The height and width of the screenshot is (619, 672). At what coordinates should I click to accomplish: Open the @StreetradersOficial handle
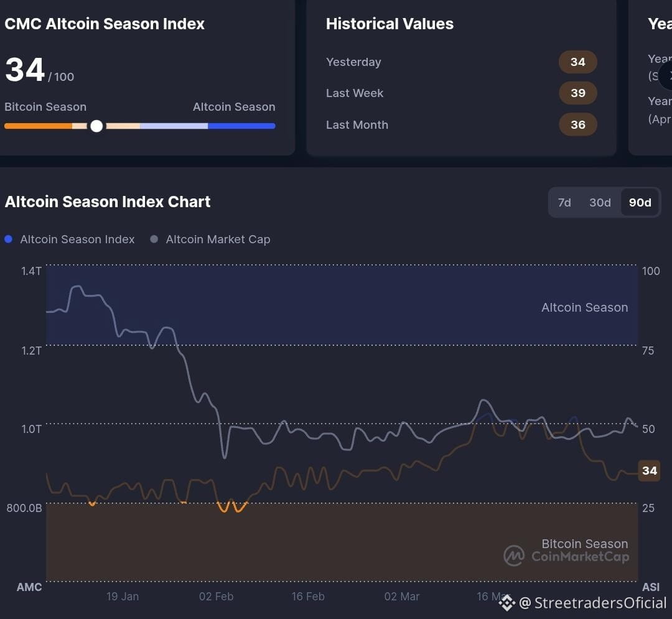pos(593,603)
